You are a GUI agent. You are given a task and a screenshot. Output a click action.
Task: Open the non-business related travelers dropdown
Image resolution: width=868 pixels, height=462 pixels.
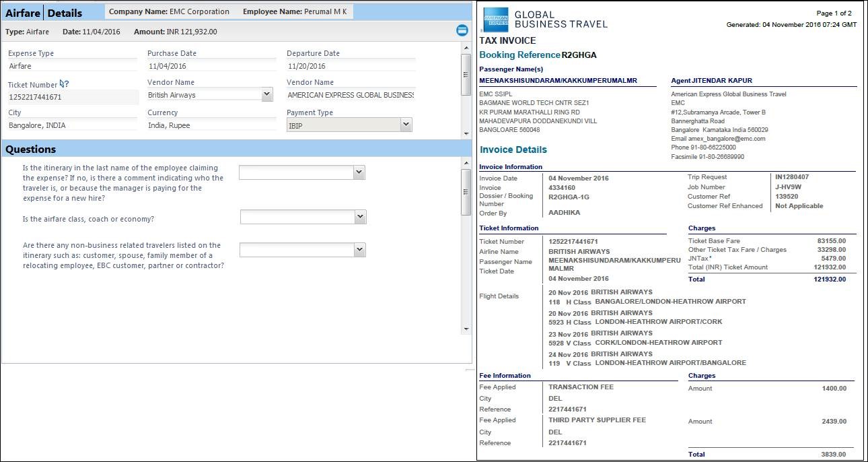click(360, 250)
